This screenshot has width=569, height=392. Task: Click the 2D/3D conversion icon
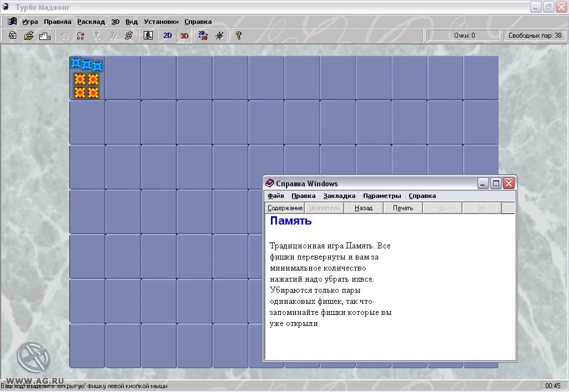[203, 35]
